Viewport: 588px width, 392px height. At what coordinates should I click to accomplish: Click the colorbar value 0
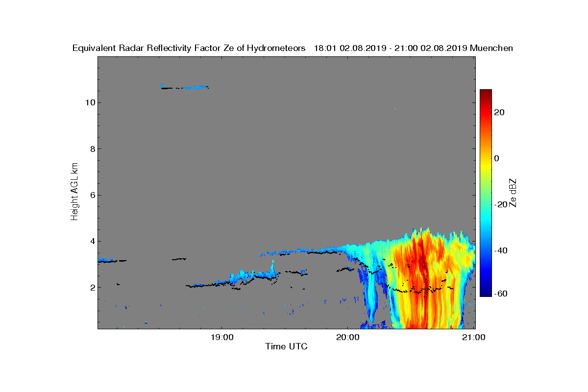click(x=497, y=158)
